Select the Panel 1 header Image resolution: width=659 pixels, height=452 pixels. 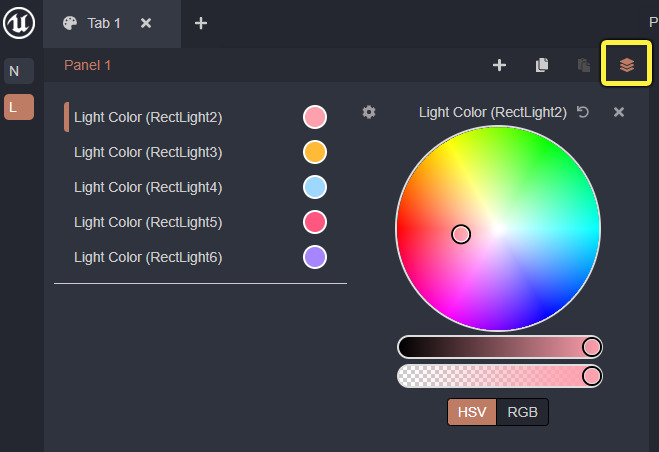click(88, 65)
